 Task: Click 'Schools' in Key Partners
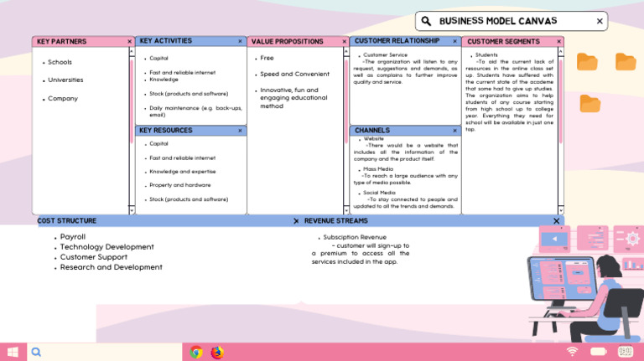(60, 62)
